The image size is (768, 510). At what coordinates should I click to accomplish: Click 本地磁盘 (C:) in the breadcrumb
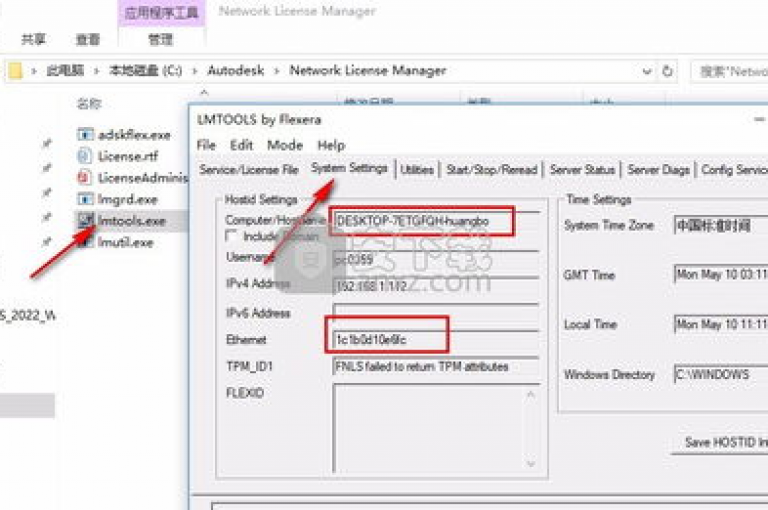point(145,71)
